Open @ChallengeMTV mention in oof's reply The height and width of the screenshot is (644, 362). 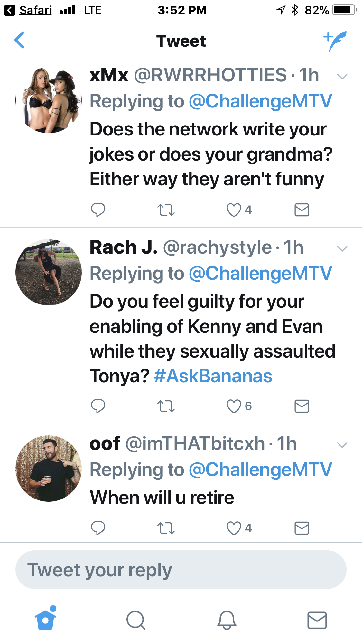coord(260,470)
